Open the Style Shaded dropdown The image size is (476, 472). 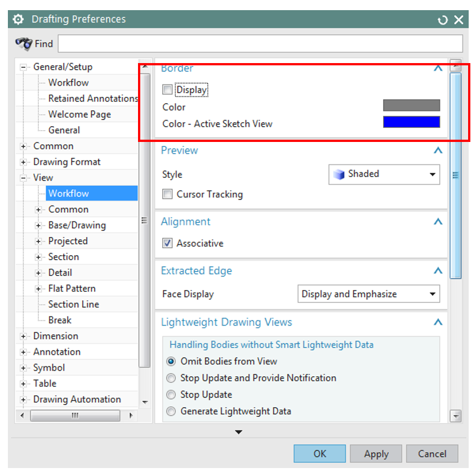(x=384, y=174)
